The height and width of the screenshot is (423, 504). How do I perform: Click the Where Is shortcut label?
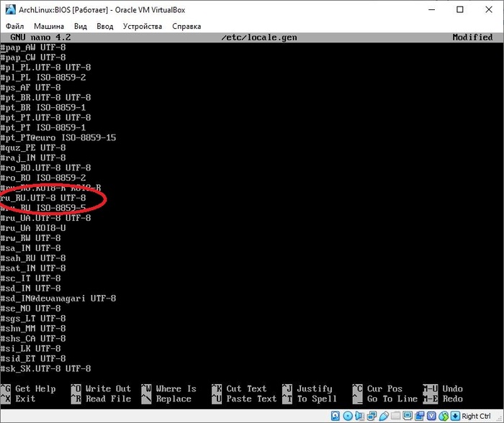click(176, 388)
